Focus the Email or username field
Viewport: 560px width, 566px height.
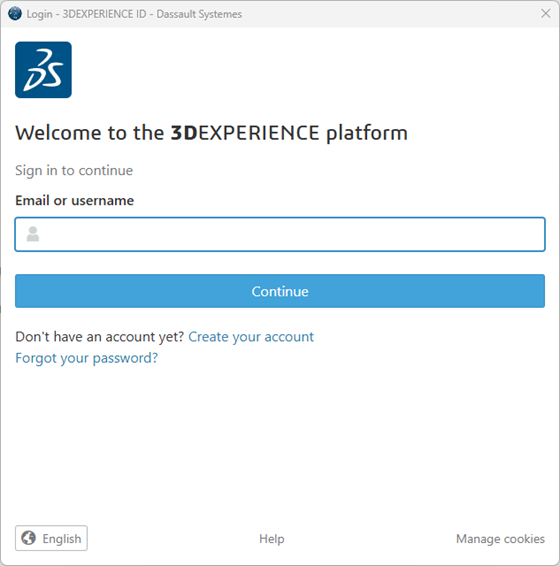point(280,234)
